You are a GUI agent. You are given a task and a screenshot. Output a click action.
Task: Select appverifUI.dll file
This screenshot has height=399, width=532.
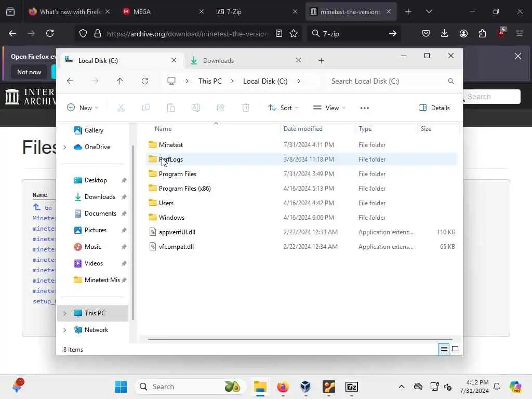tap(302, 232)
